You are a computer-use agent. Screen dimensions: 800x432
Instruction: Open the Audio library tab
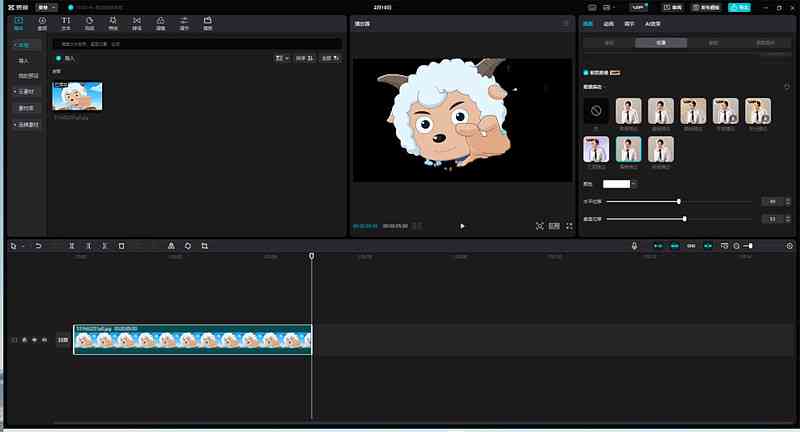click(x=42, y=23)
